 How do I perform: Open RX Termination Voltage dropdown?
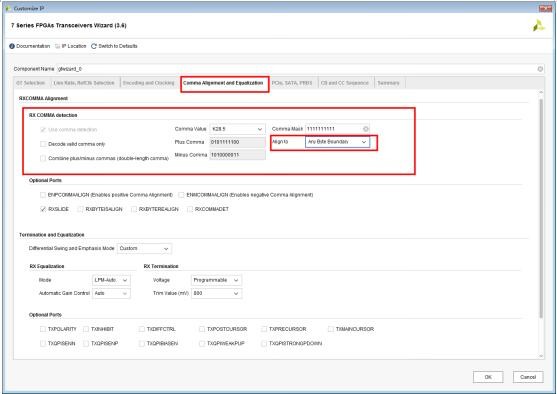[x=216, y=280]
